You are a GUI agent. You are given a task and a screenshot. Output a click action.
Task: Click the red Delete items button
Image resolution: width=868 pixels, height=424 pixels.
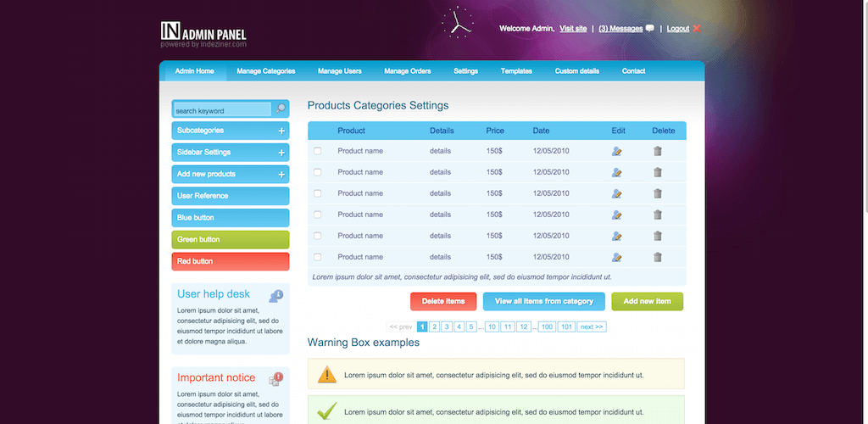(443, 301)
